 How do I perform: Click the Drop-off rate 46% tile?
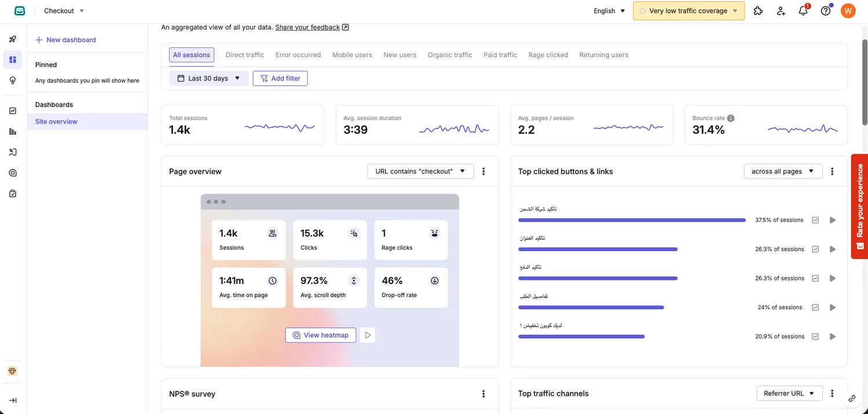[x=411, y=287]
